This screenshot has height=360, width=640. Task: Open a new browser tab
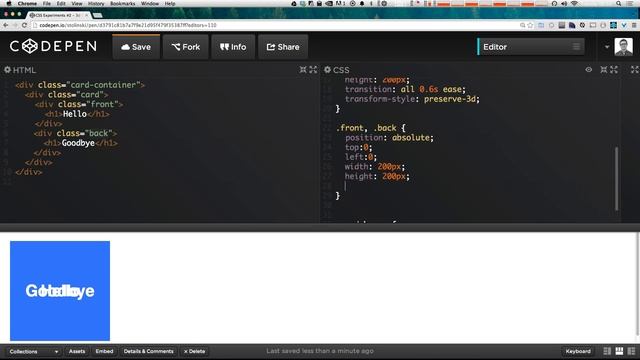tap(98, 15)
